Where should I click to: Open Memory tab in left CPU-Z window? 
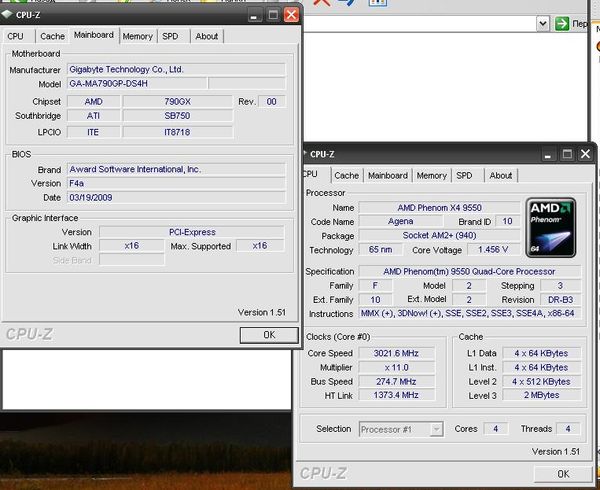point(138,36)
